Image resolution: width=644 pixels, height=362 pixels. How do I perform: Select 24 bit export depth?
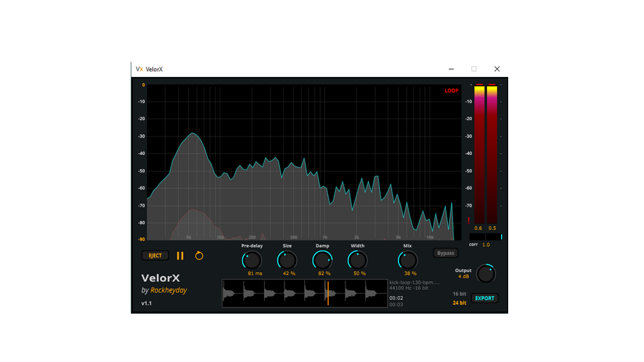pyautogui.click(x=459, y=303)
